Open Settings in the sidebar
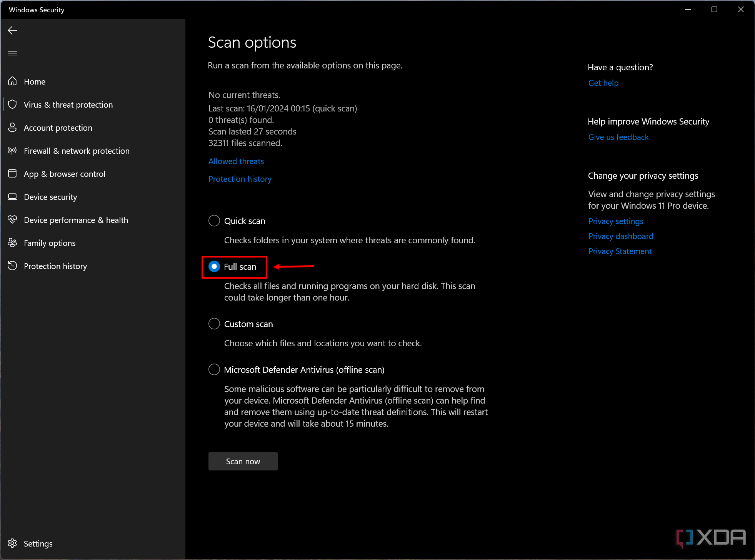The height and width of the screenshot is (560, 755). (x=93, y=543)
